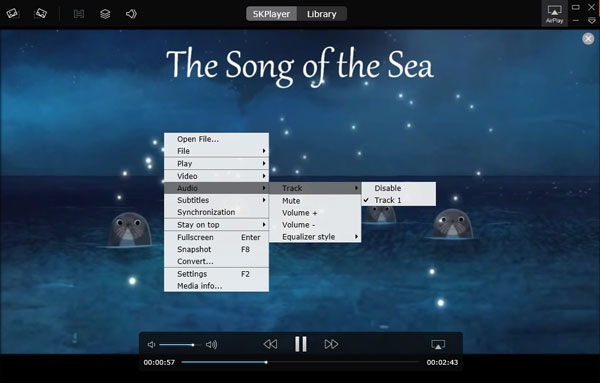Click the AirPlay icon in control bar

(x=438, y=344)
